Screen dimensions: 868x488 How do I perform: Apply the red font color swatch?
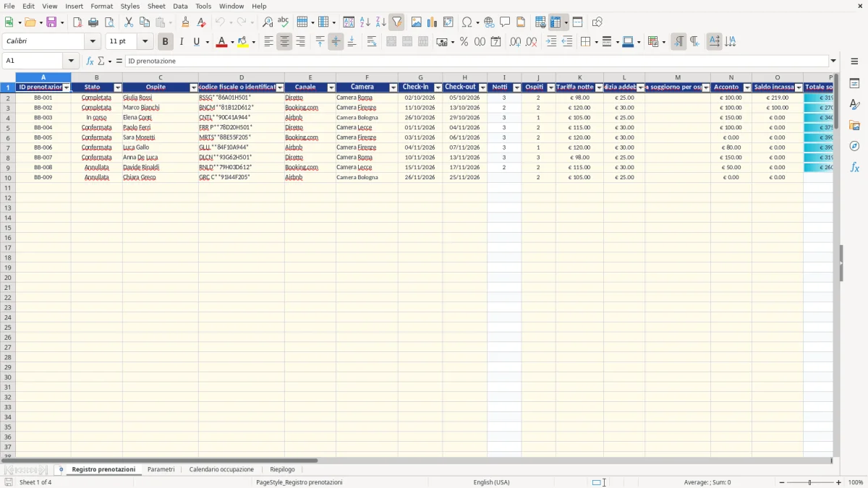click(x=222, y=42)
